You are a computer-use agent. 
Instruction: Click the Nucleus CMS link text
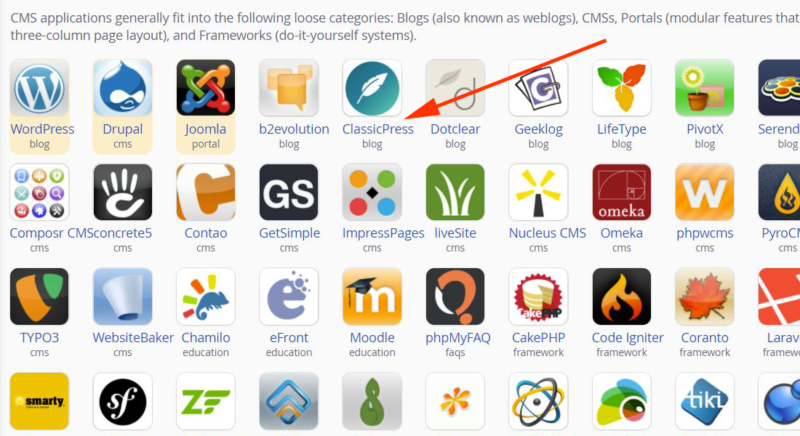point(547,233)
